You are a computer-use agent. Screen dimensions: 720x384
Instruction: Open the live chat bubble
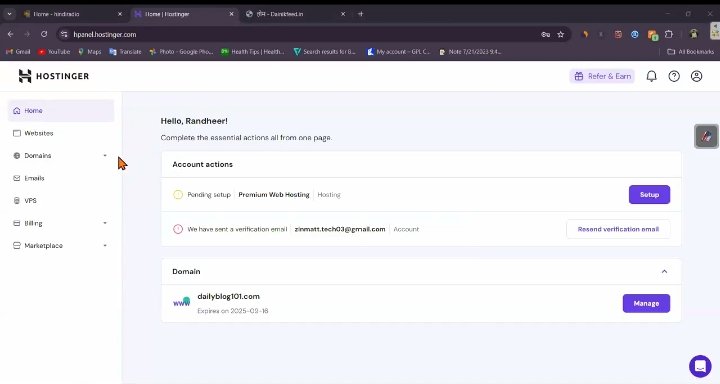click(x=700, y=366)
